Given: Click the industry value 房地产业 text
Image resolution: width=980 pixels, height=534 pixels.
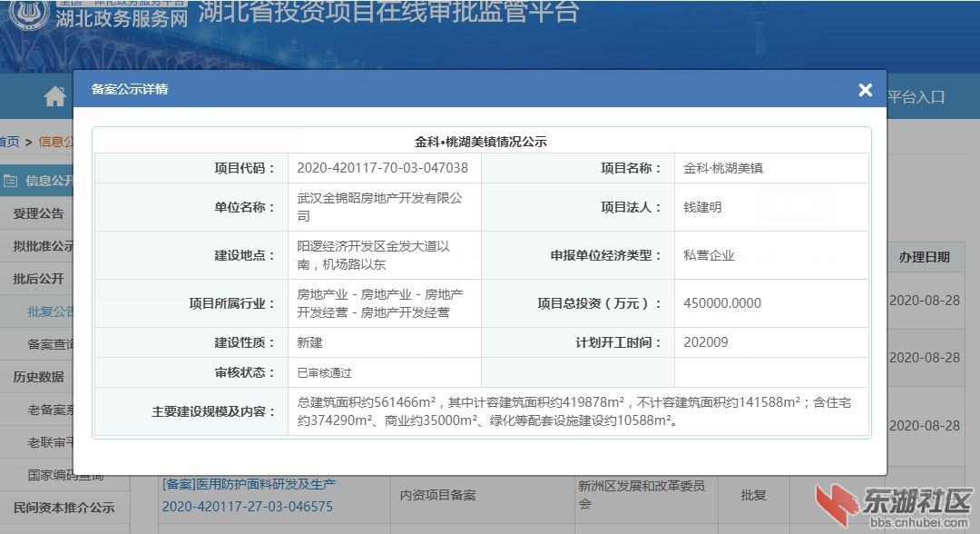Looking at the screenshot, I should pos(380,303).
